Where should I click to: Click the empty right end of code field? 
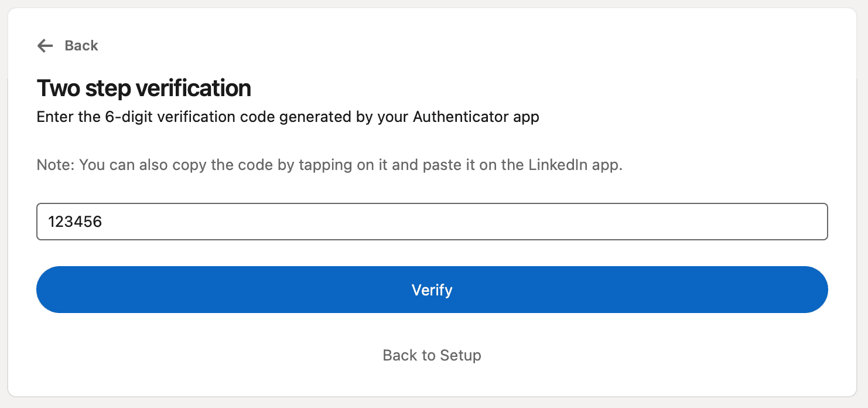tap(761, 222)
